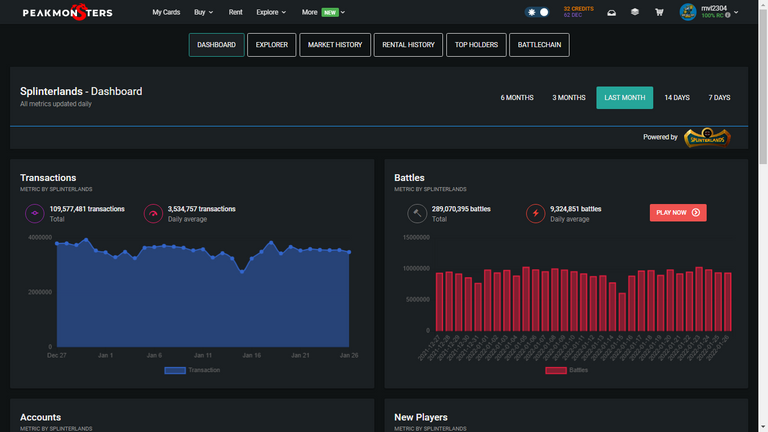
Task: Click the Play Now button
Action: click(x=678, y=213)
